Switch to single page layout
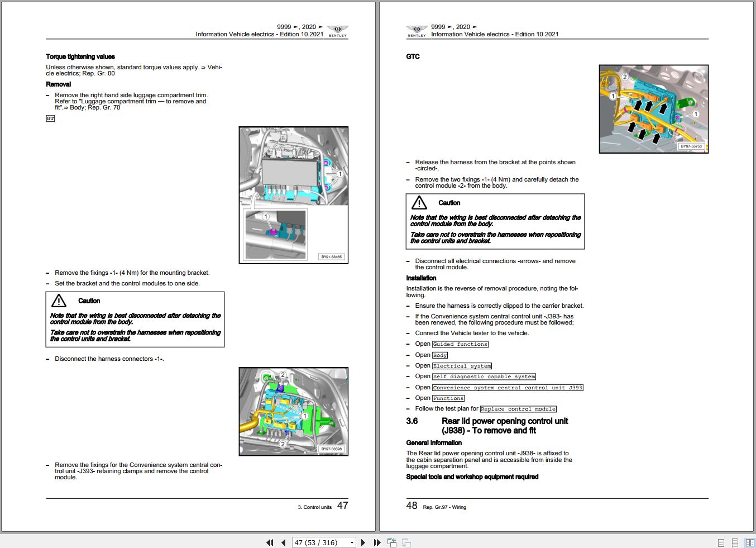The width and height of the screenshot is (756, 548). [x=720, y=542]
